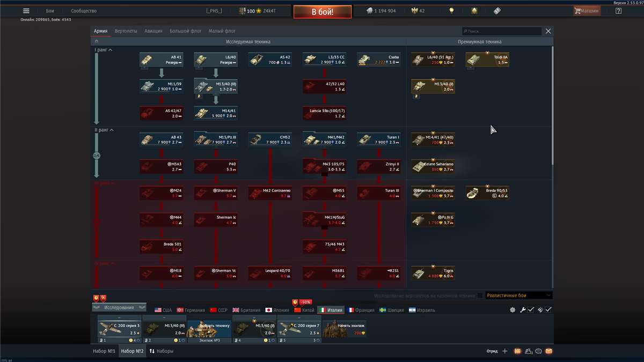Click the В бой! button
Viewport: 644px width, 362px height.
(x=322, y=10)
